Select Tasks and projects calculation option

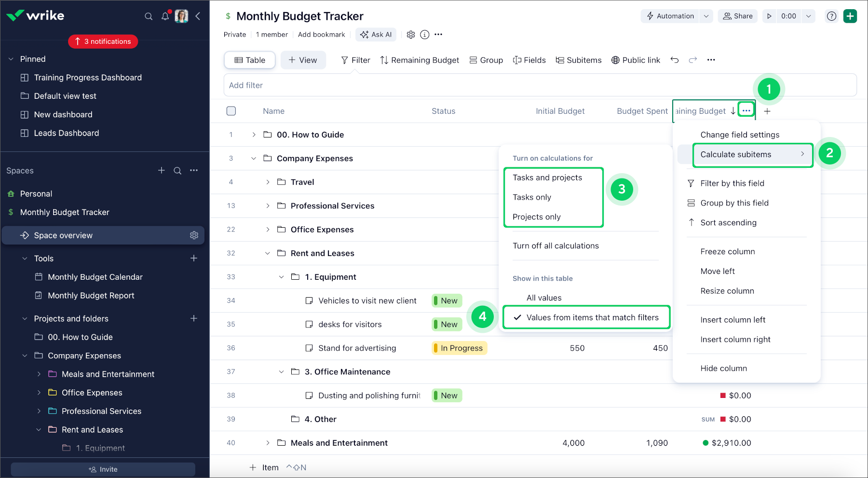click(547, 178)
